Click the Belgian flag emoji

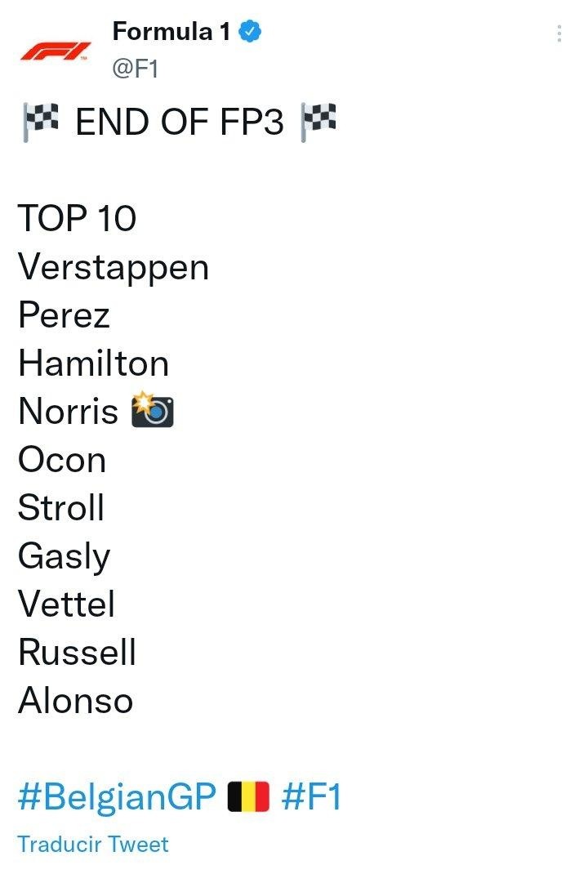click(247, 796)
